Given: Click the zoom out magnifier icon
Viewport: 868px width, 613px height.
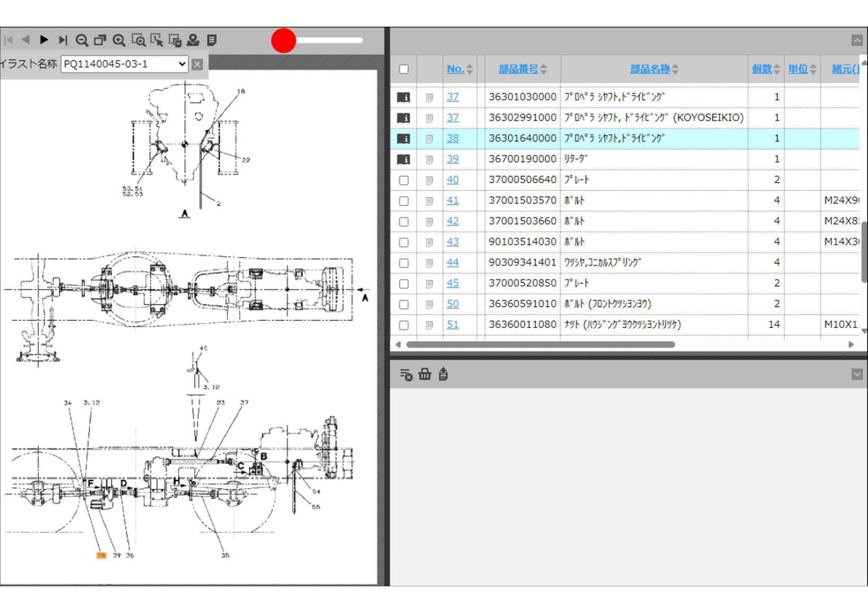Looking at the screenshot, I should pos(82,40).
